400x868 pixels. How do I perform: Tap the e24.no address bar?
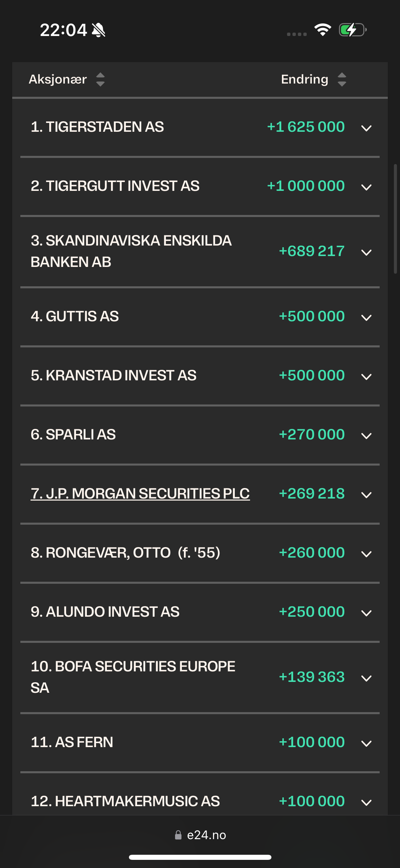point(200,835)
